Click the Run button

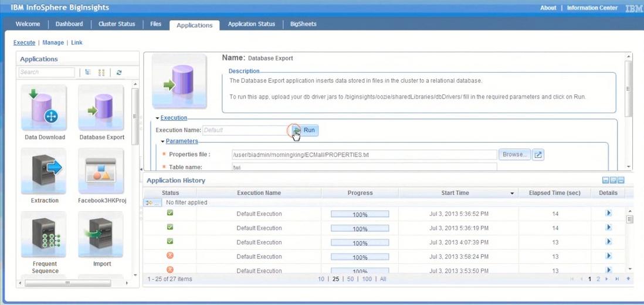pyautogui.click(x=305, y=130)
